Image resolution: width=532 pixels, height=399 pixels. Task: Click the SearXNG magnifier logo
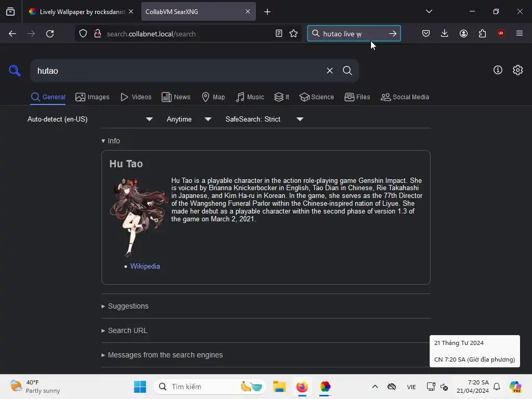click(15, 71)
